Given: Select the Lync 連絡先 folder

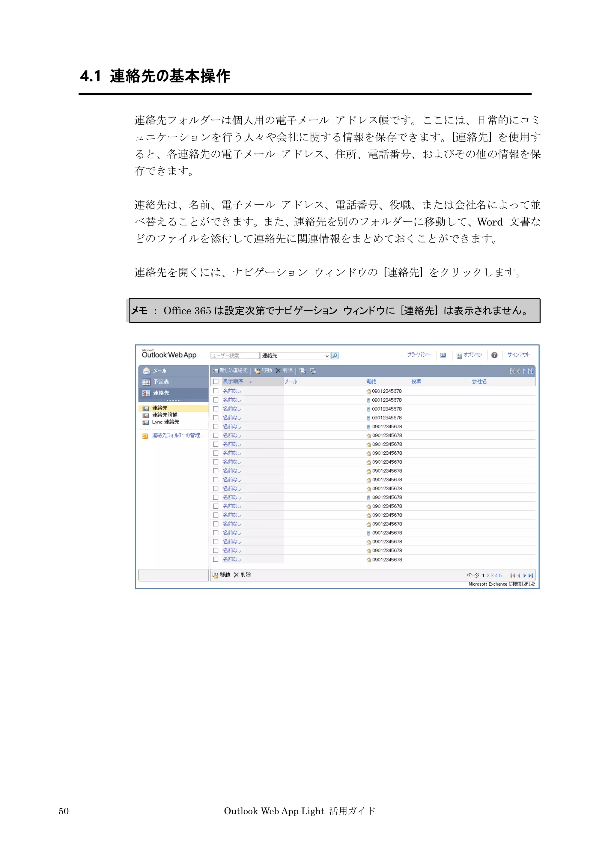Looking at the screenshot, I should pyautogui.click(x=165, y=422).
